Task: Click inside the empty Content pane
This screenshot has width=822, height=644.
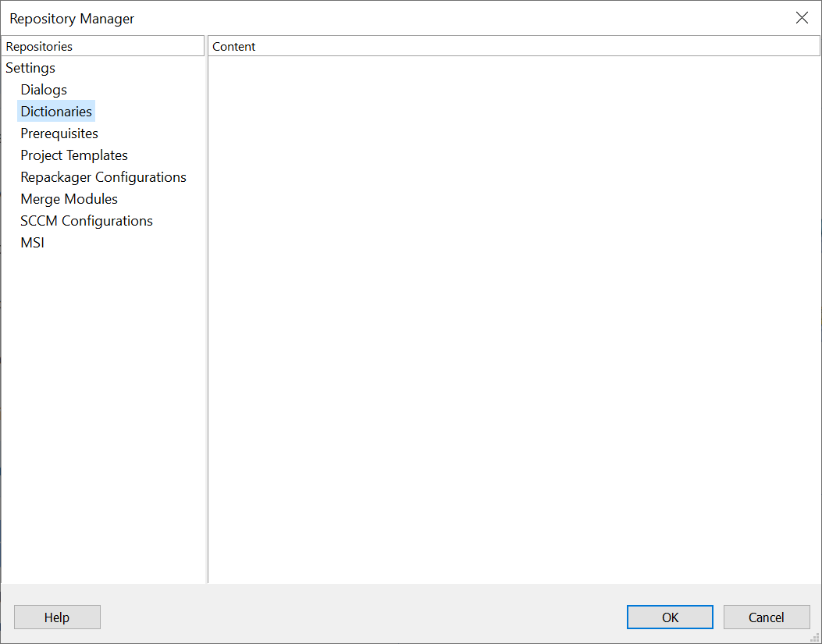Action: 514,312
